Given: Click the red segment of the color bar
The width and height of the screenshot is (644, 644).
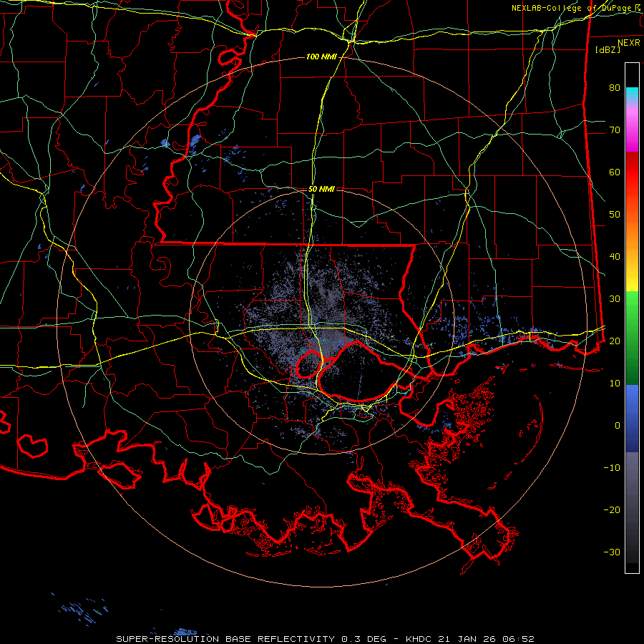Looking at the screenshot, I should click(632, 172).
